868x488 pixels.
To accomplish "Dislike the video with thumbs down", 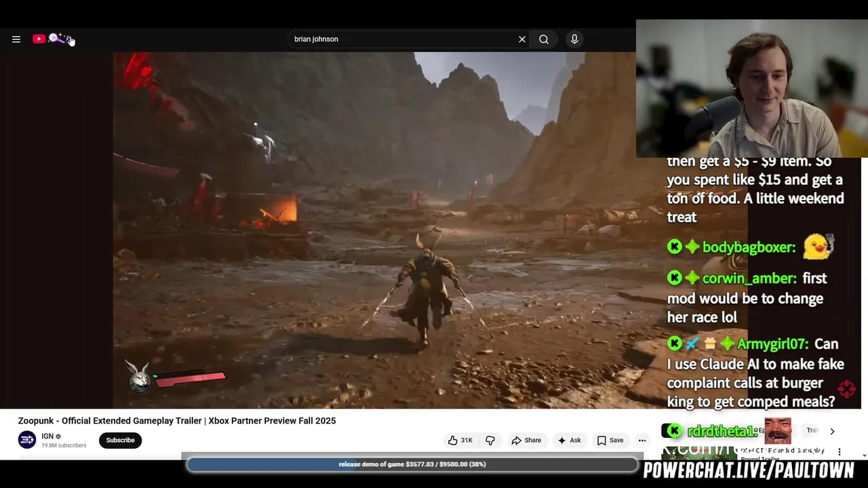I will (x=490, y=441).
